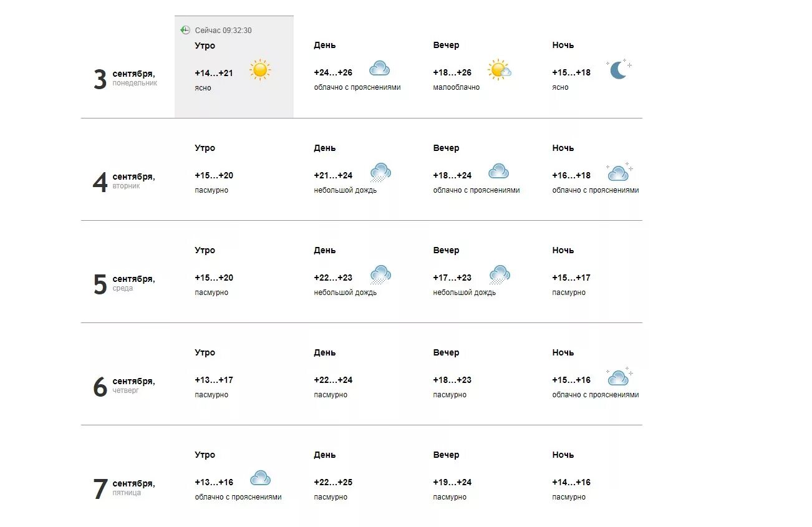Click the night cloud icon for 6 September night
This screenshot has height=527, width=812.
[x=619, y=377]
